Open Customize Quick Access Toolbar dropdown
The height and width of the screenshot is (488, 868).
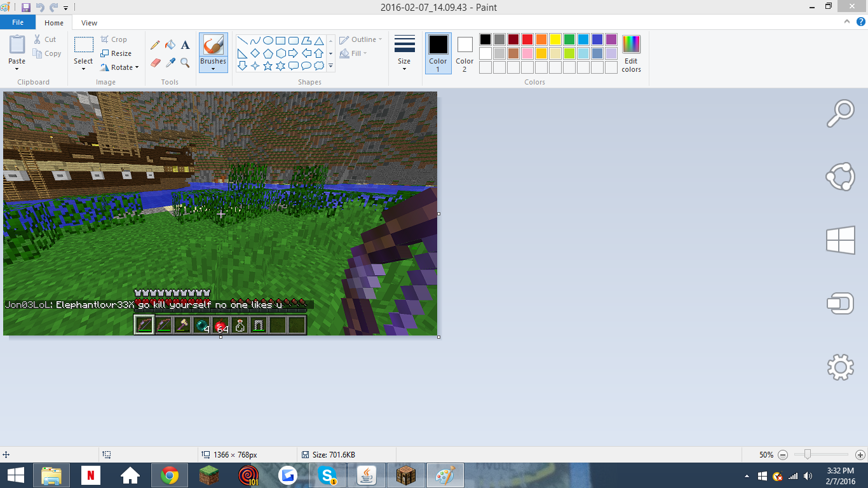(x=65, y=8)
